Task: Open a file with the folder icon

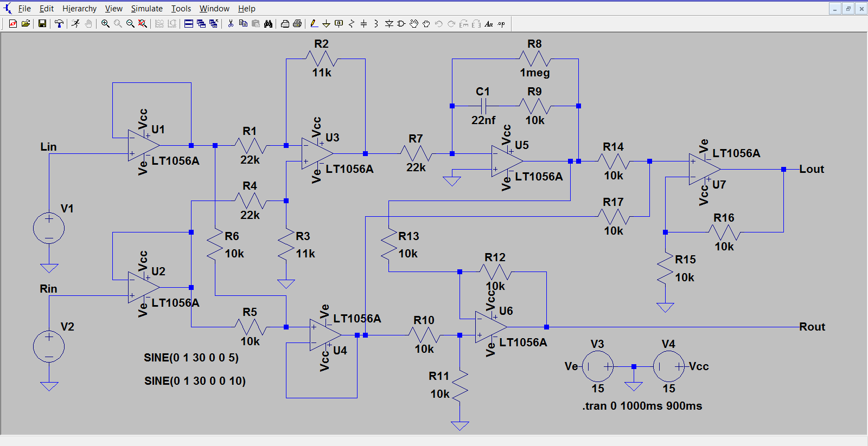Action: (25, 24)
